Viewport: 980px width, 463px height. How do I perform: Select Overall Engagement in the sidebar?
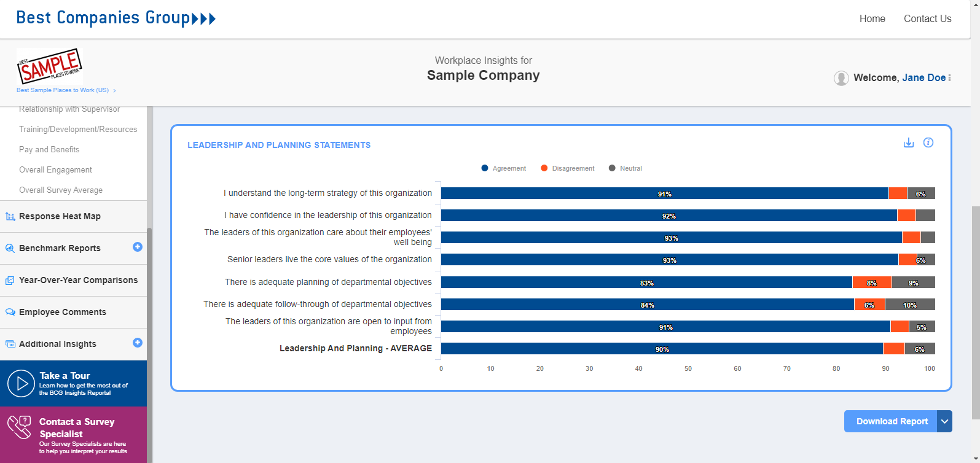(55, 170)
